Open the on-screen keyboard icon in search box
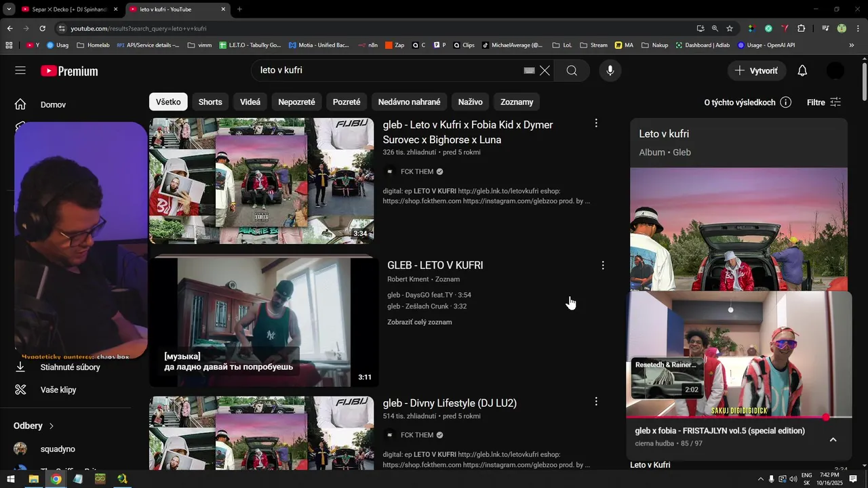 tap(529, 70)
